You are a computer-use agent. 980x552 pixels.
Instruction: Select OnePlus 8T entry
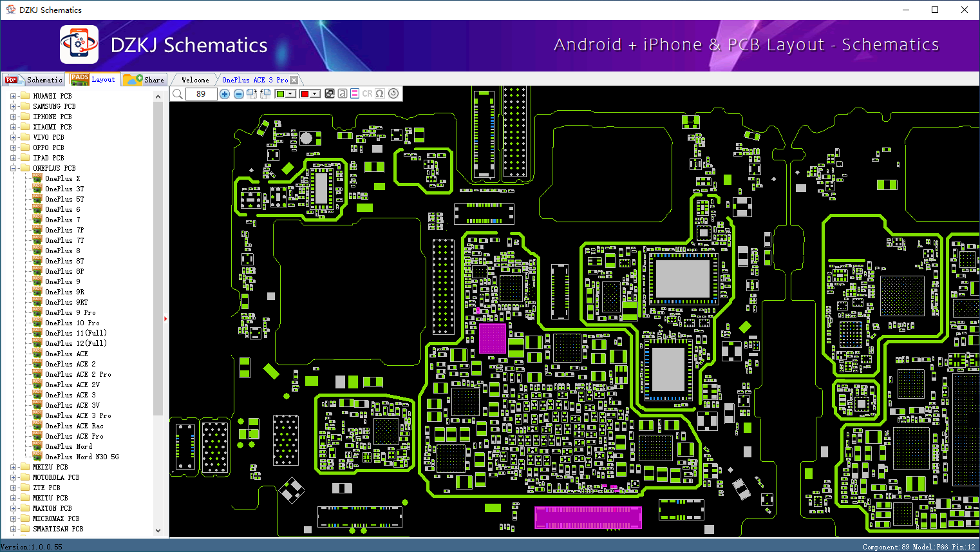pyautogui.click(x=64, y=261)
